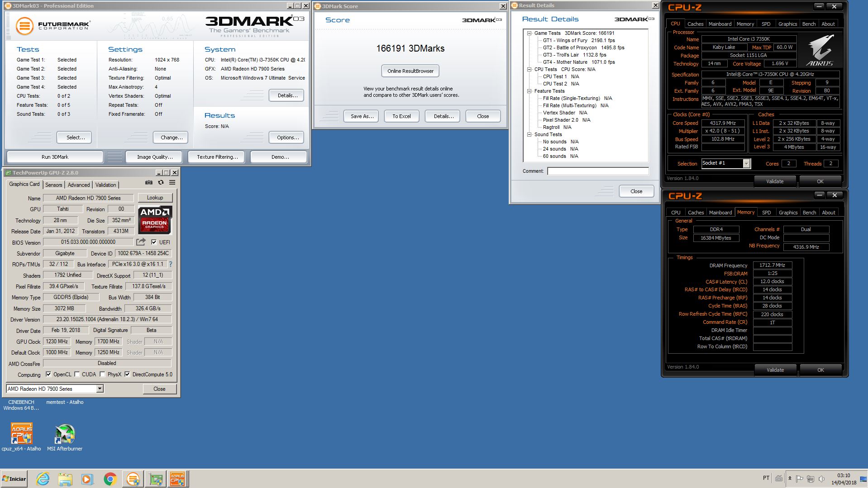Toggle the PhysX checkbox
Viewport: 868px width, 488px height.
(103, 374)
